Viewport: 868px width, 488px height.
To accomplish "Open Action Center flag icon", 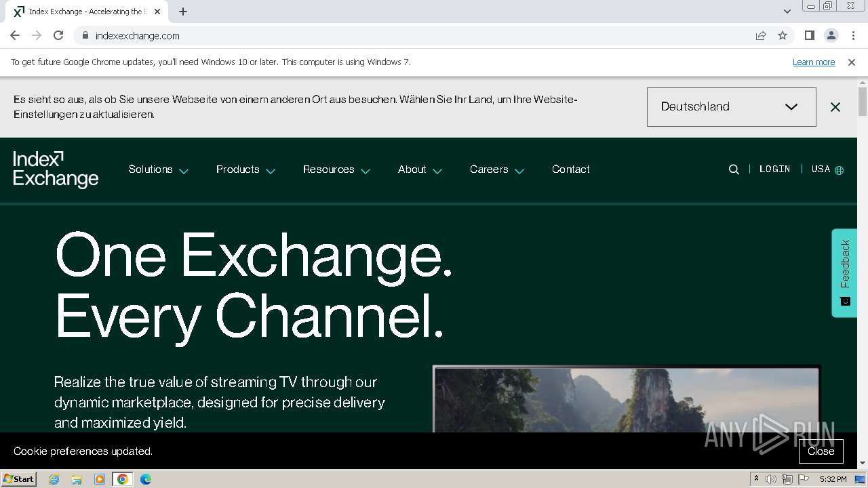I will 804,479.
